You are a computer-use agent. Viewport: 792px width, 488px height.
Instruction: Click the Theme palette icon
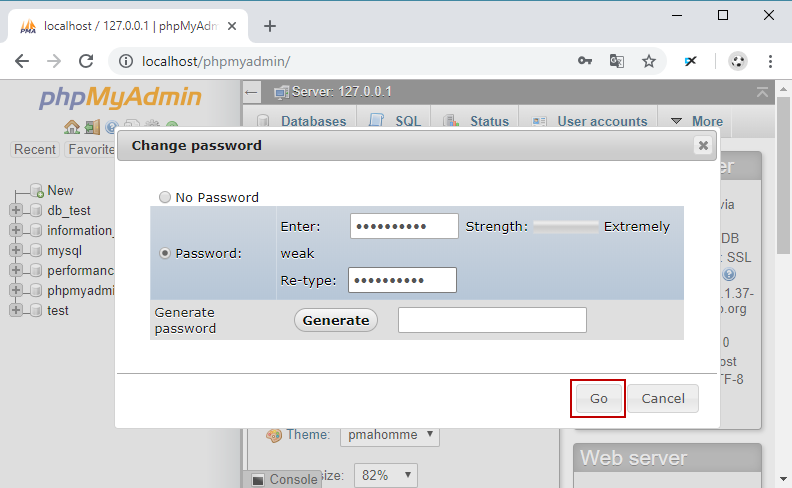click(274, 435)
